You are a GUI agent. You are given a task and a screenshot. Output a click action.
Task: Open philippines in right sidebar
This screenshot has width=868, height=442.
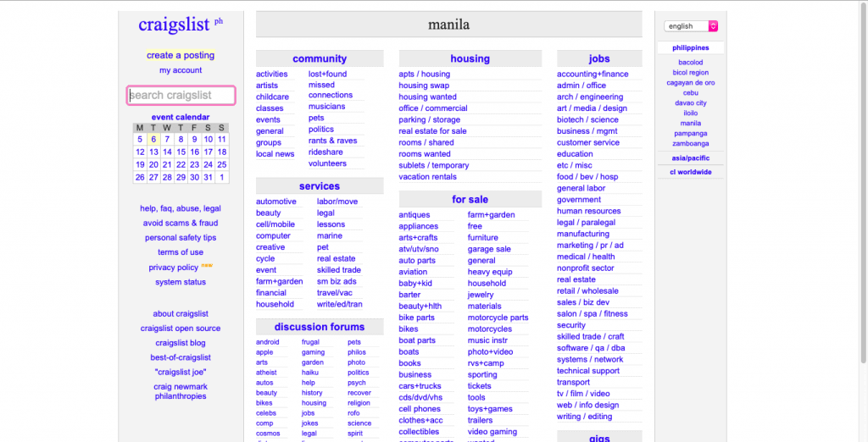(690, 47)
